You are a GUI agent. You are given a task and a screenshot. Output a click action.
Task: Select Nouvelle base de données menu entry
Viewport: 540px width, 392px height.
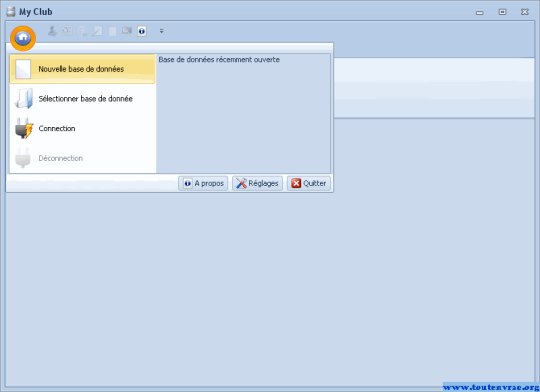[x=82, y=69]
